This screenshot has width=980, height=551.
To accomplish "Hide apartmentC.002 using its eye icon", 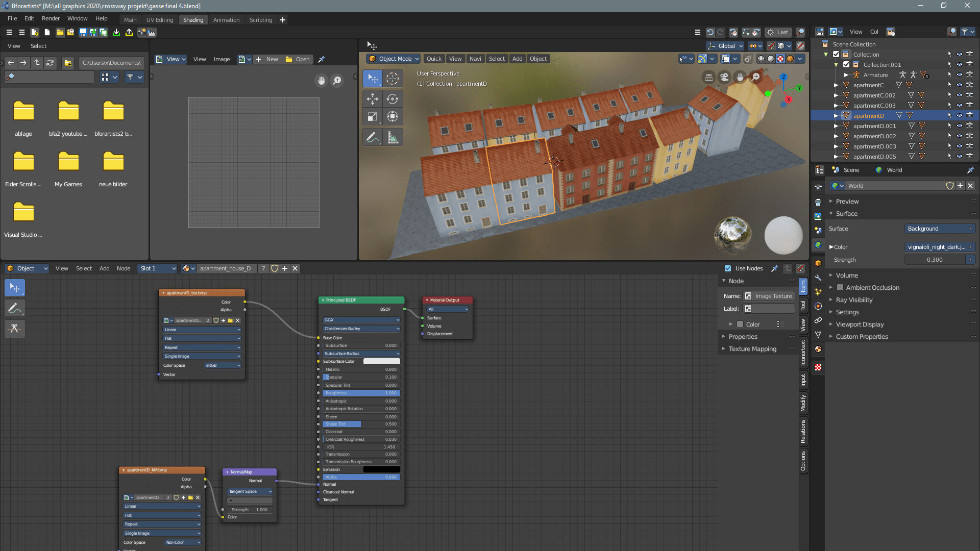I will click(960, 95).
